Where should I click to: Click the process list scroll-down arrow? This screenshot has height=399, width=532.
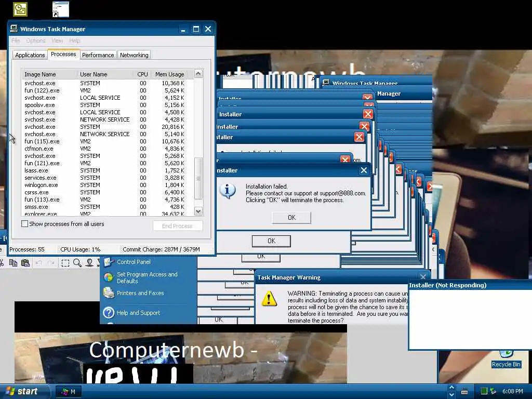[x=198, y=211]
